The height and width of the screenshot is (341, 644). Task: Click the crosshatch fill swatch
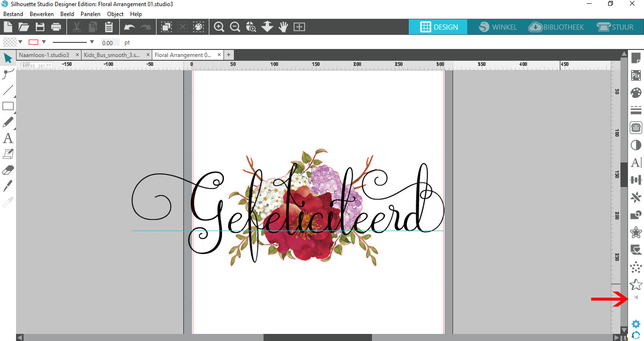point(9,42)
